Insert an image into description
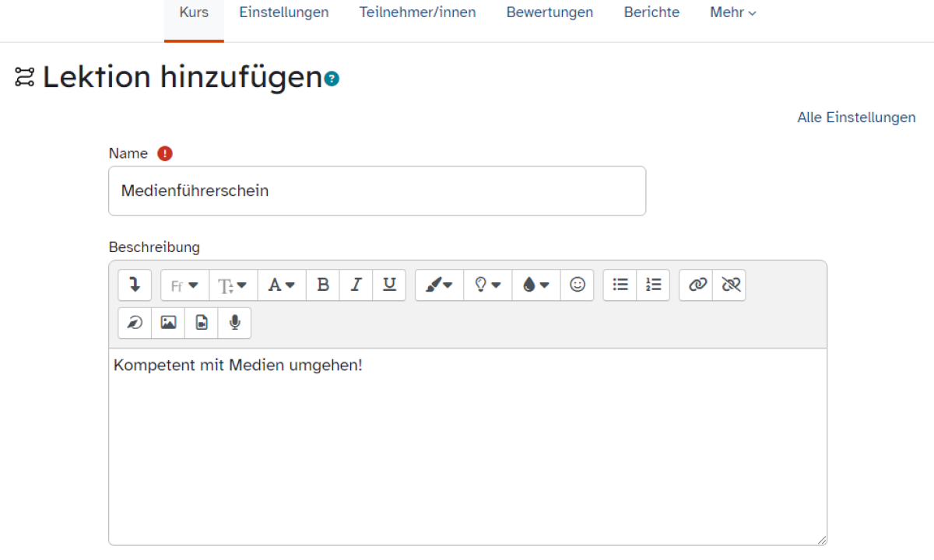The image size is (934, 560). click(x=168, y=323)
